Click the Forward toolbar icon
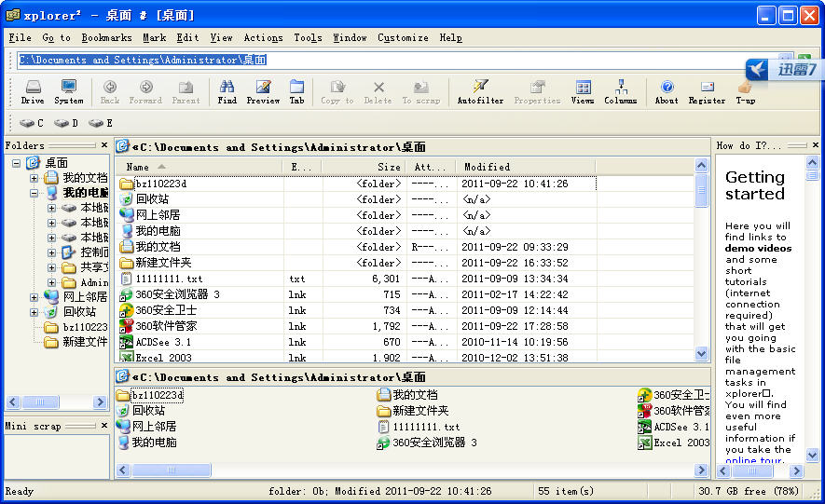825x504 pixels. click(x=145, y=92)
